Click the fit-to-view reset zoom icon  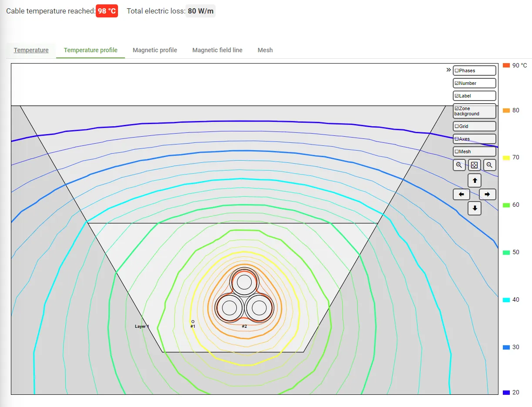click(475, 165)
